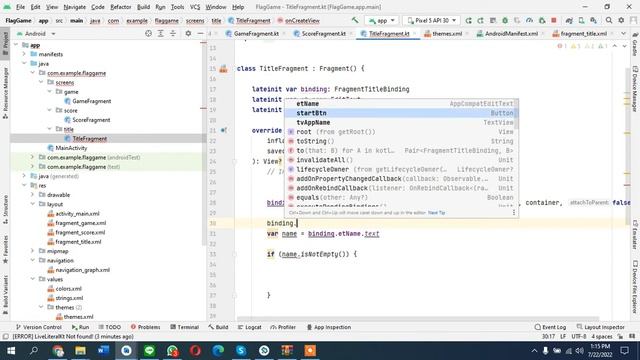Collapse the java folder
640x360 pixels.
coord(24,63)
